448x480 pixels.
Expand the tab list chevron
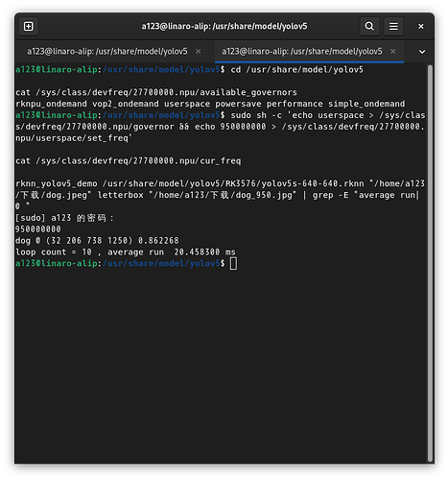pos(422,52)
